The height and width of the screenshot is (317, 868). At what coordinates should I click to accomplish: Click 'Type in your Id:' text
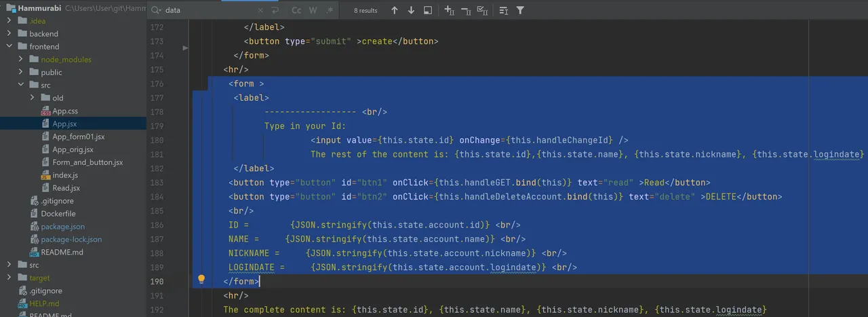(x=305, y=126)
